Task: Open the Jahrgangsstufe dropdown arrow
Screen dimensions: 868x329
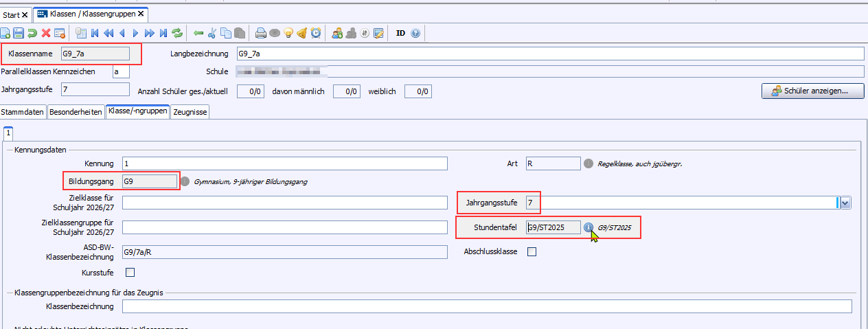Action: point(845,202)
